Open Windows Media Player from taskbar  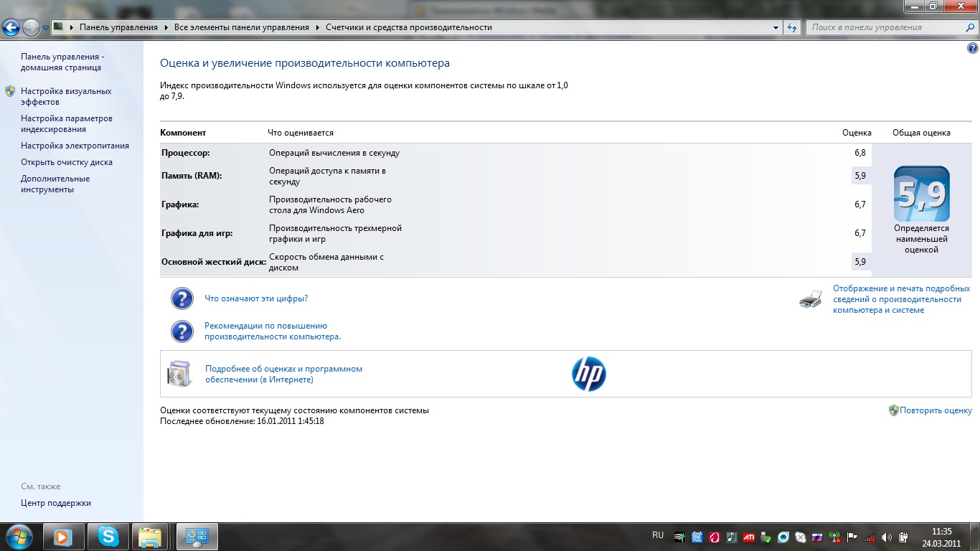[64, 536]
